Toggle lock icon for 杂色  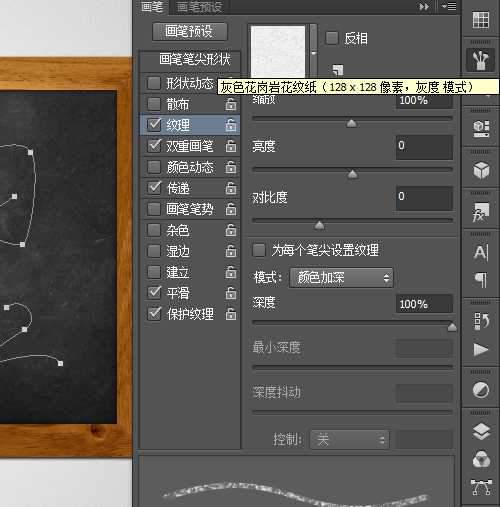[231, 230]
